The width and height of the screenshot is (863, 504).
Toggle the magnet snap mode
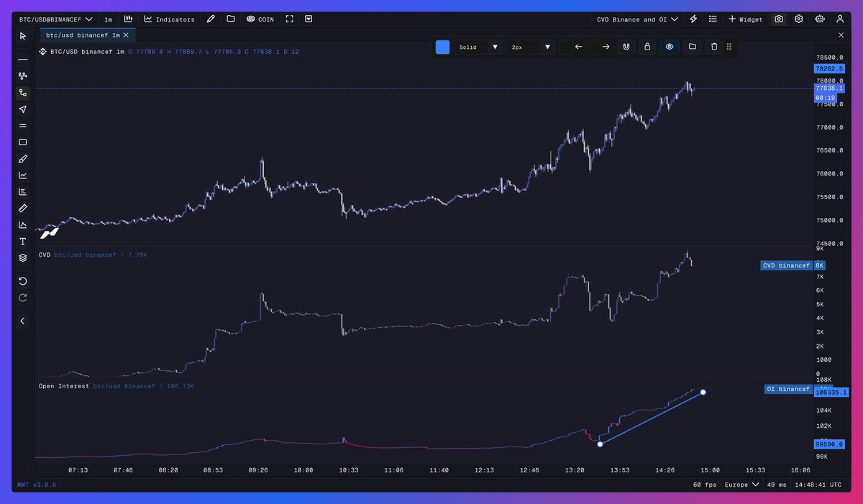pyautogui.click(x=626, y=47)
